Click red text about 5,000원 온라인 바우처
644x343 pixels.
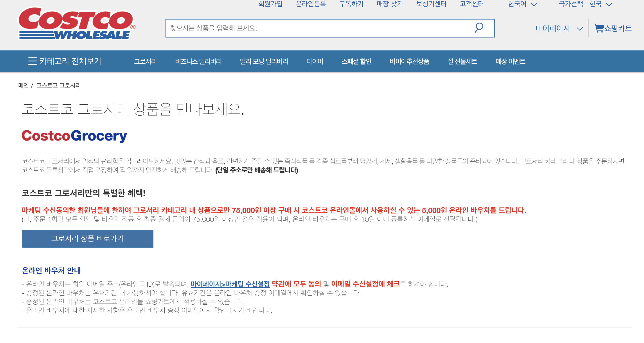[x=274, y=210]
